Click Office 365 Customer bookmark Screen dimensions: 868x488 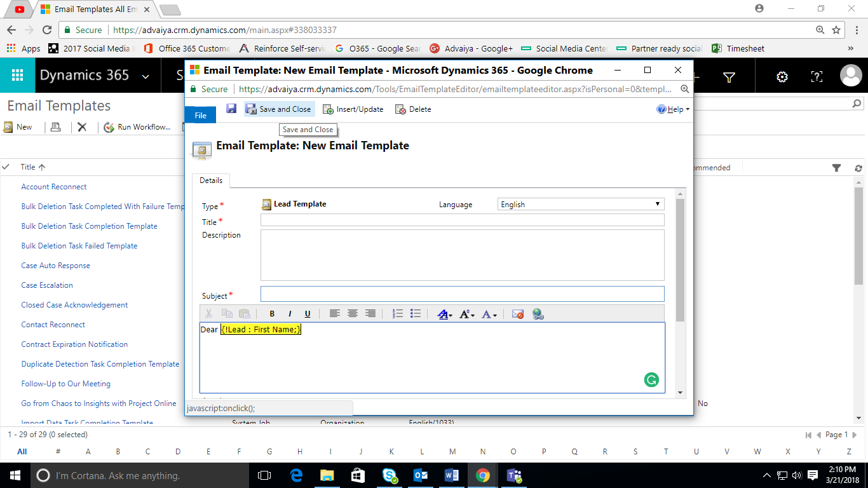(x=187, y=48)
